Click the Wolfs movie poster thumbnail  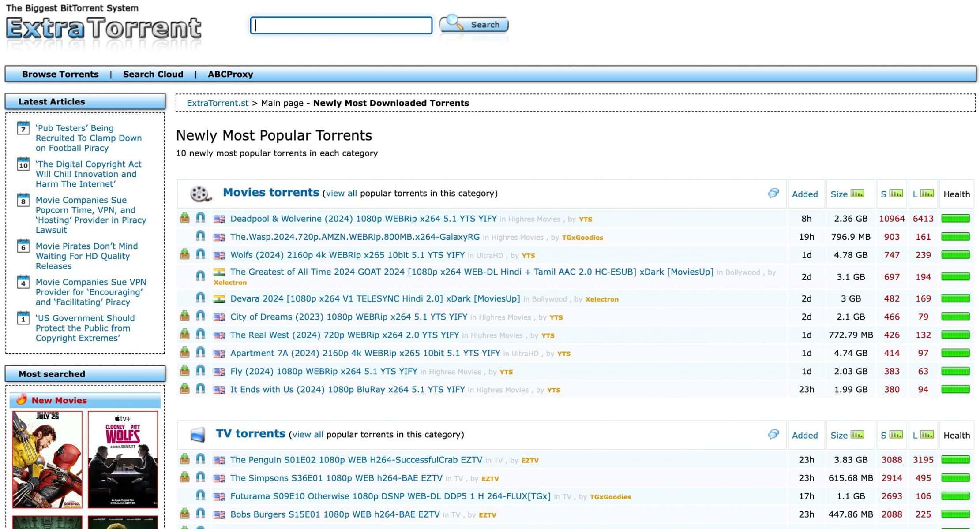[123, 459]
